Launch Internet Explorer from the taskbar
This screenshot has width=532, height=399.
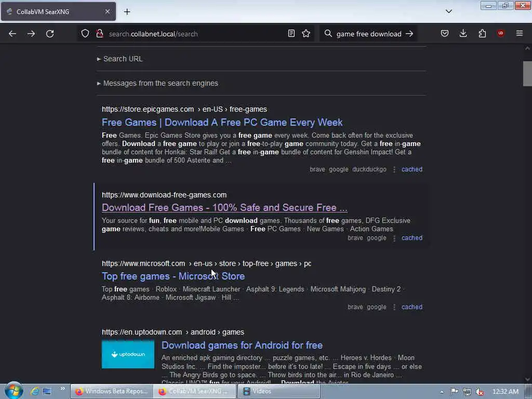pyautogui.click(x=34, y=391)
